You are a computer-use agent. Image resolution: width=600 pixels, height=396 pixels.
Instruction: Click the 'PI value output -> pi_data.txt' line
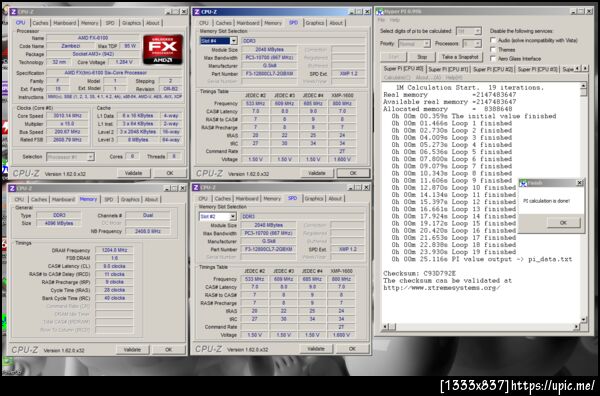[482, 259]
